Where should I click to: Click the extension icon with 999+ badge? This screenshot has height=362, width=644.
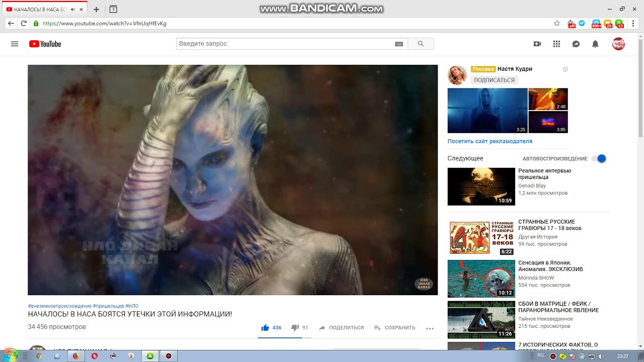[x=596, y=23]
